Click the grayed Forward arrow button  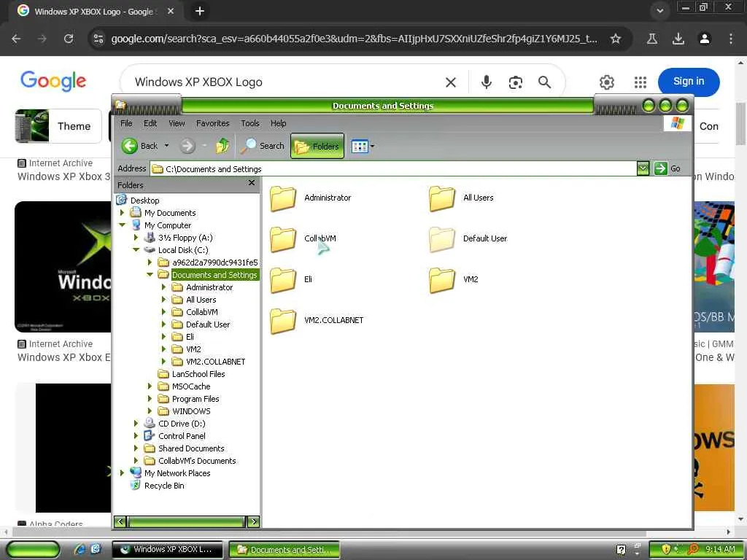click(x=187, y=146)
